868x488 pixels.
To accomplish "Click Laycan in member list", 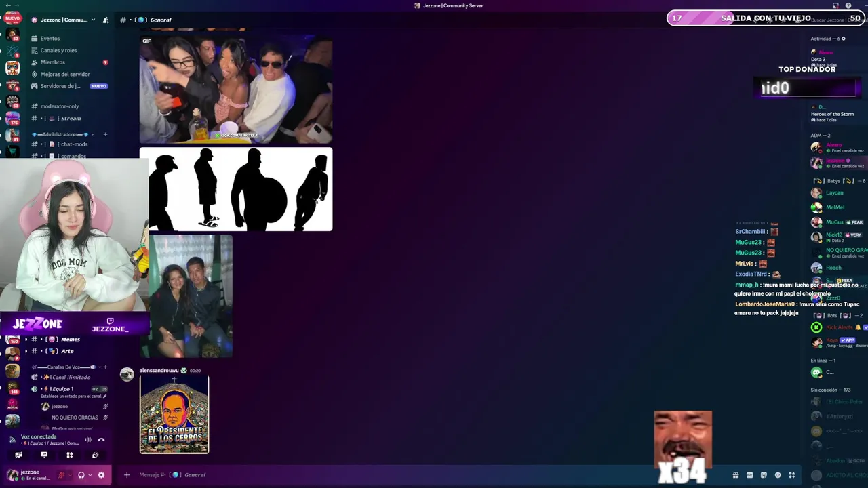I will point(834,193).
